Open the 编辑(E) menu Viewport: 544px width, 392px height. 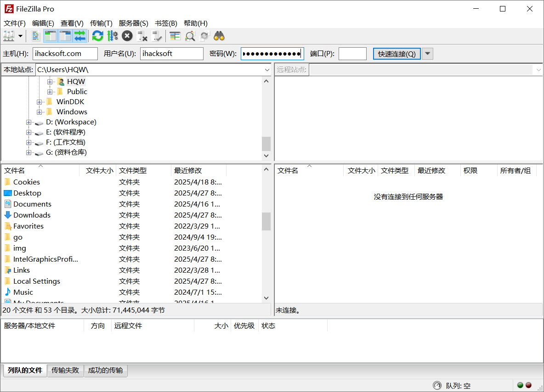click(43, 23)
